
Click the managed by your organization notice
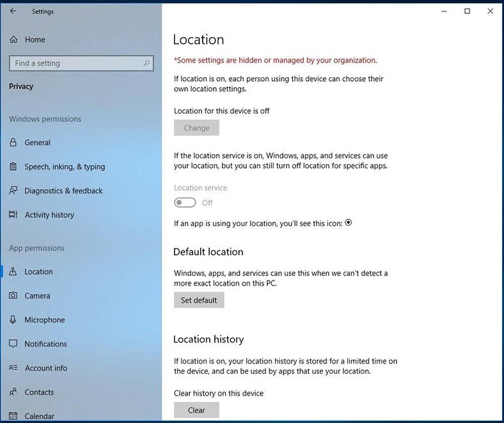point(276,60)
